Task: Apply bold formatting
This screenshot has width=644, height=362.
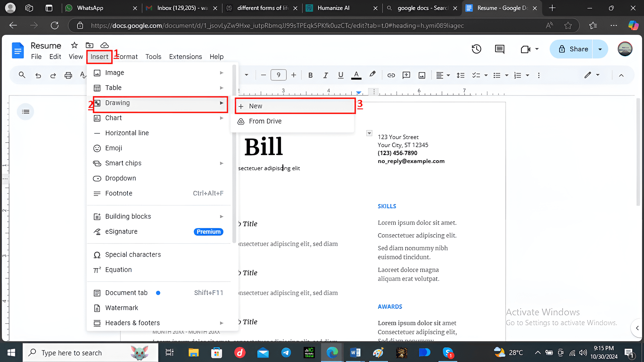Action: [x=311, y=75]
